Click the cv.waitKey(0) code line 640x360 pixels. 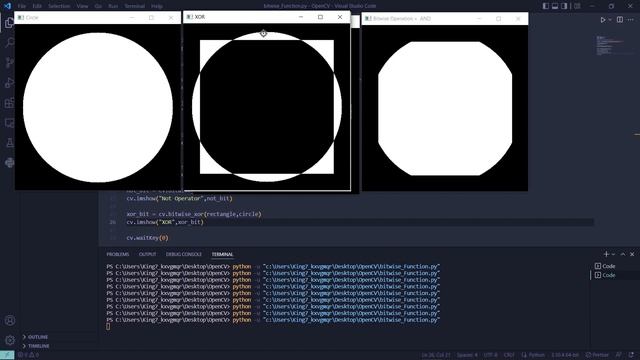click(147, 238)
